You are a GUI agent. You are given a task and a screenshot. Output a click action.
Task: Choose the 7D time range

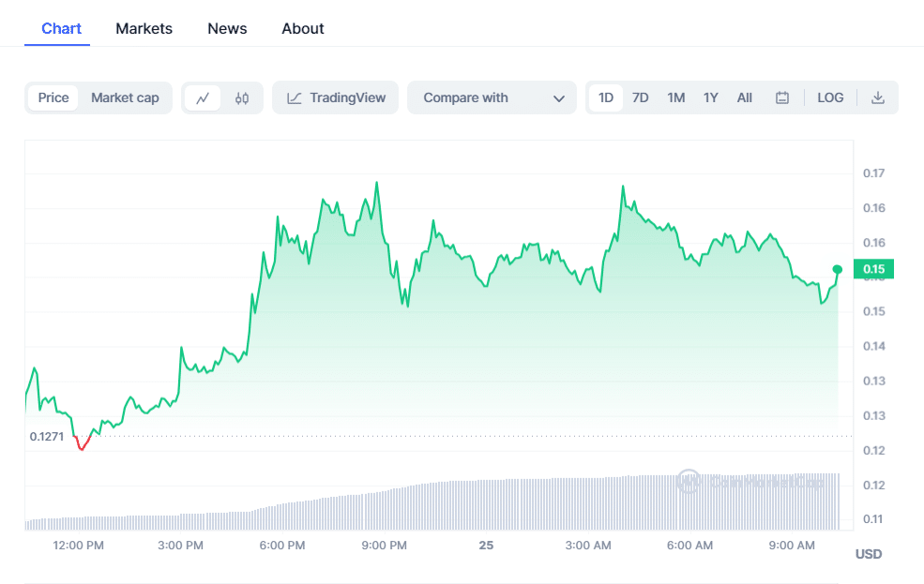[640, 97]
